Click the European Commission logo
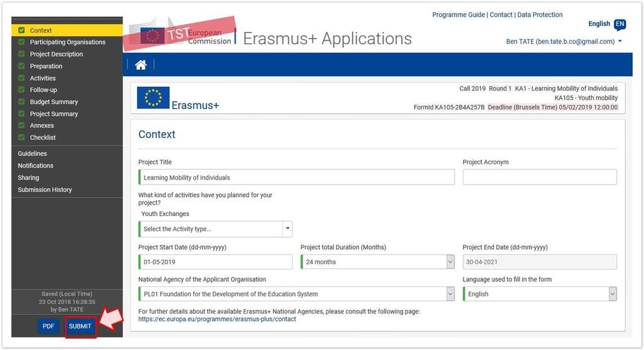This screenshot has width=644, height=350. click(x=180, y=34)
